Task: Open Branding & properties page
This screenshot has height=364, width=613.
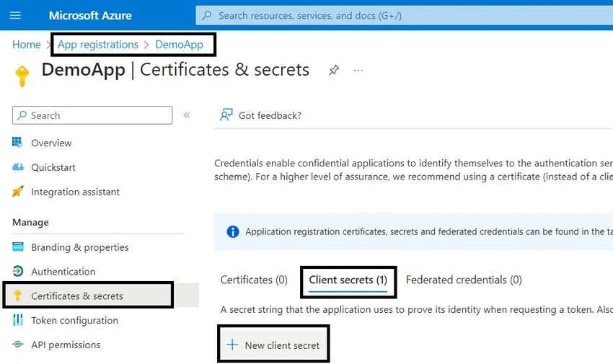Action: pyautogui.click(x=79, y=247)
